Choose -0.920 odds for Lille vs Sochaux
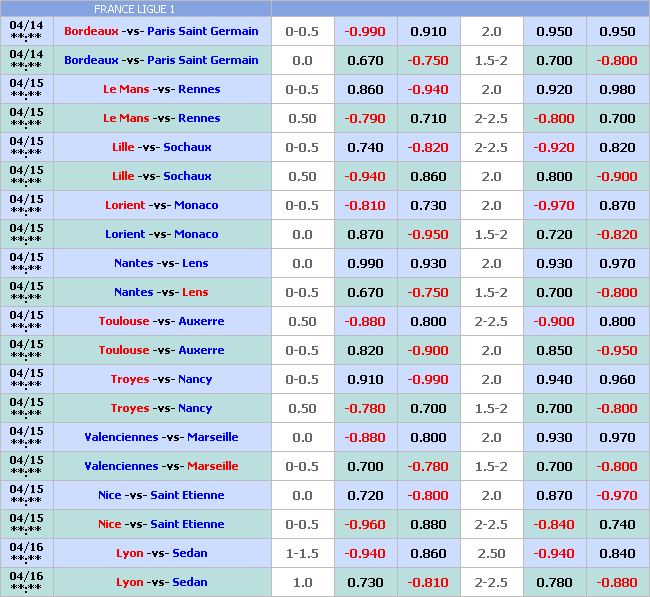 point(554,147)
